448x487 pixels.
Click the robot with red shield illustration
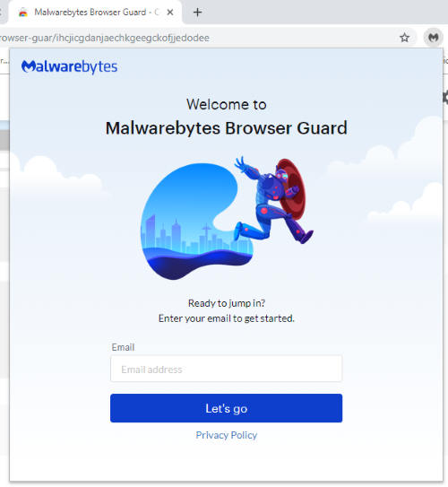click(273, 201)
